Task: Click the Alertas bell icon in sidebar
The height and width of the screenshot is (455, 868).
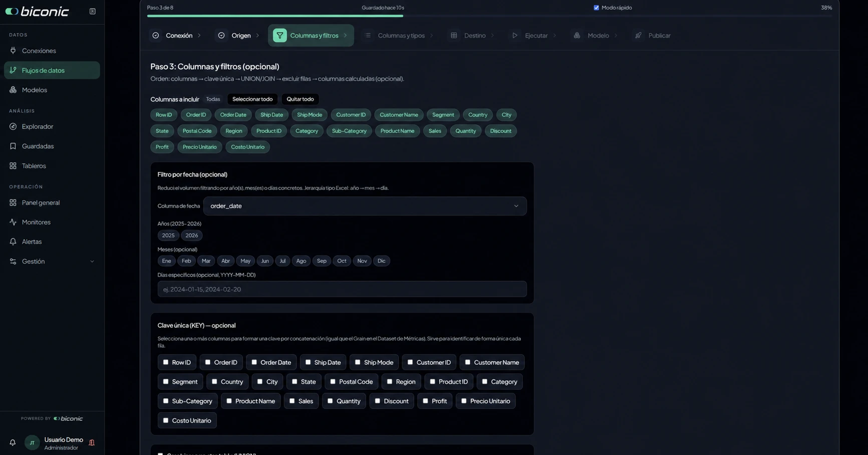Action: 13,242
